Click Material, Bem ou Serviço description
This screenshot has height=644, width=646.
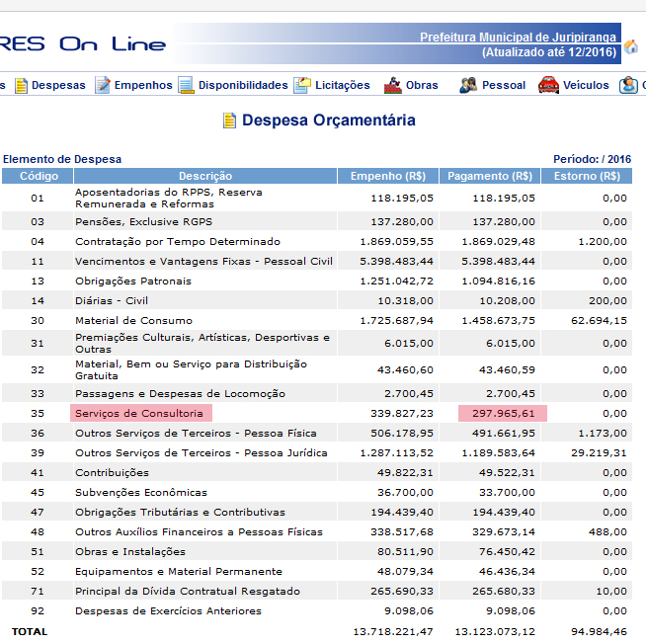point(192,370)
